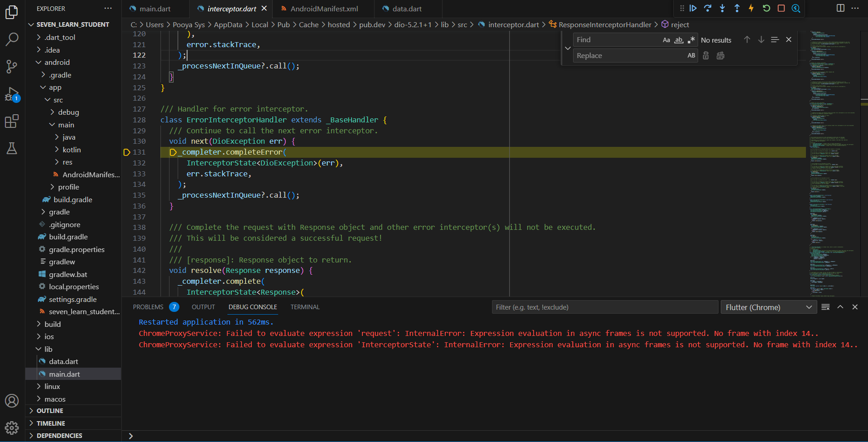Grab the debug toolbar drag handle
The width and height of the screenshot is (868, 442).
(682, 8)
